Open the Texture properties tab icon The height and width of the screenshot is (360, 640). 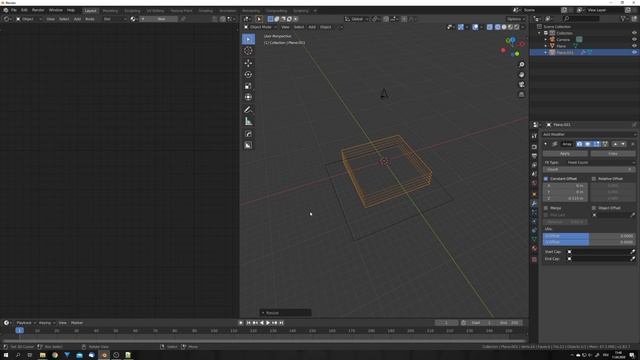(x=534, y=259)
